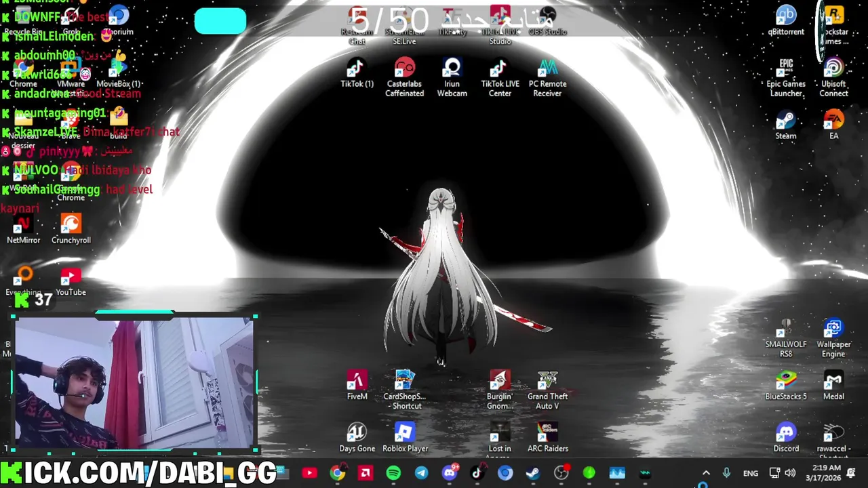
Task: Open NetMirror desktop shortcut
Action: (23, 229)
